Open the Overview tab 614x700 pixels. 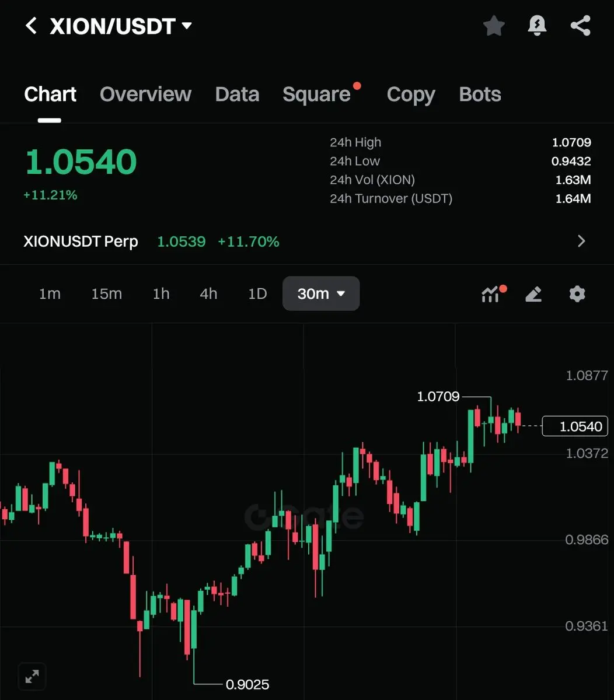(x=145, y=94)
